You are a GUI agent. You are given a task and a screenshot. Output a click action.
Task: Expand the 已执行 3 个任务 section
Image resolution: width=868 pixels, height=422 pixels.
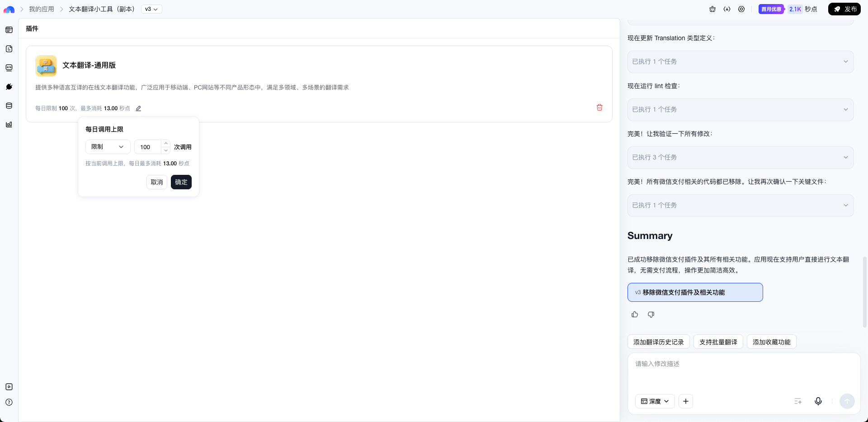coord(740,157)
